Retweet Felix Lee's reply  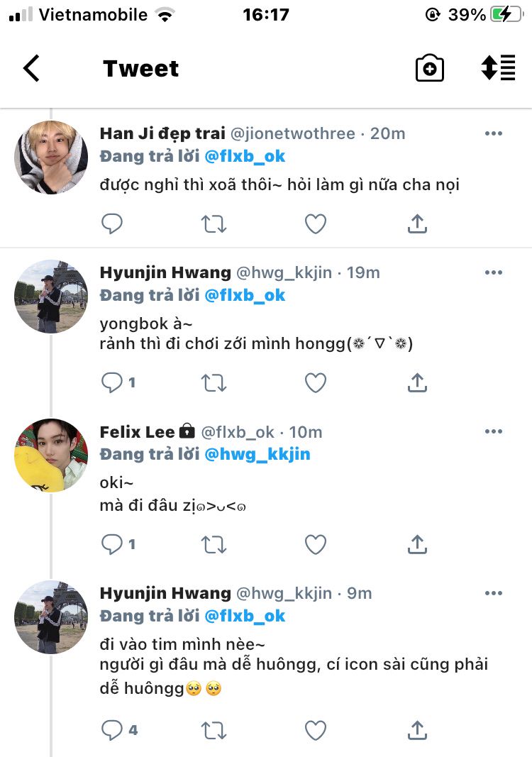coord(214,544)
